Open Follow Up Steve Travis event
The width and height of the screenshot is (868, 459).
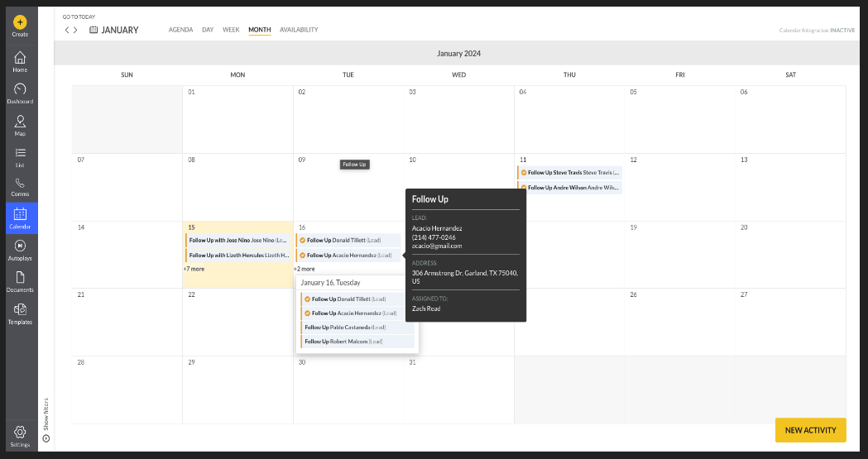pos(569,173)
